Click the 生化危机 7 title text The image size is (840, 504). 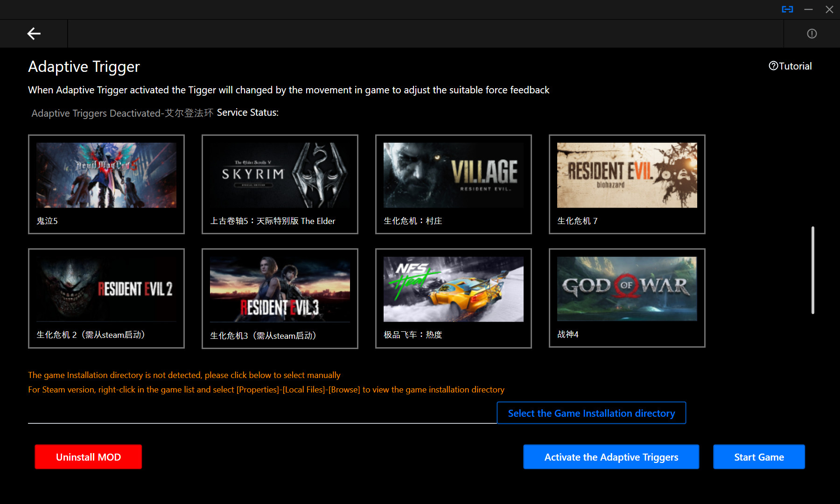point(577,221)
